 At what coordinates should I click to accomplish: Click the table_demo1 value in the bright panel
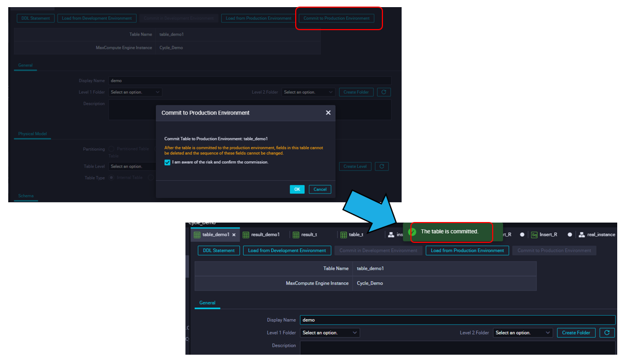point(370,269)
